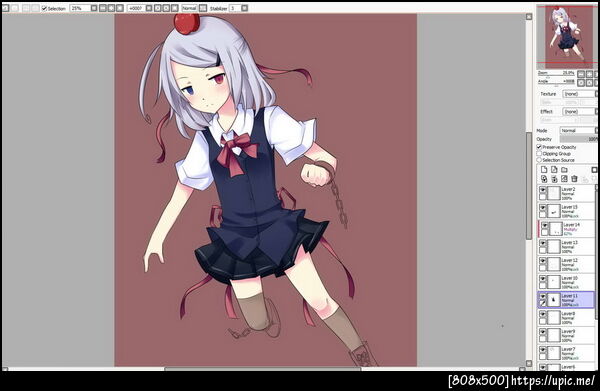Viewport: 600px width, 391px height.
Task: Hide Layer2 using its eye icon
Action: [543, 190]
